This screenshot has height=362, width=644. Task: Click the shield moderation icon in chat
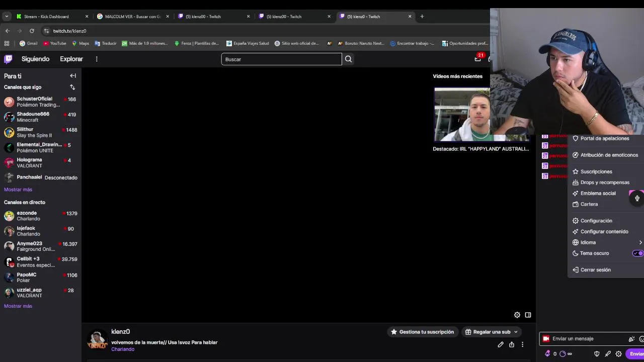pos(597,354)
